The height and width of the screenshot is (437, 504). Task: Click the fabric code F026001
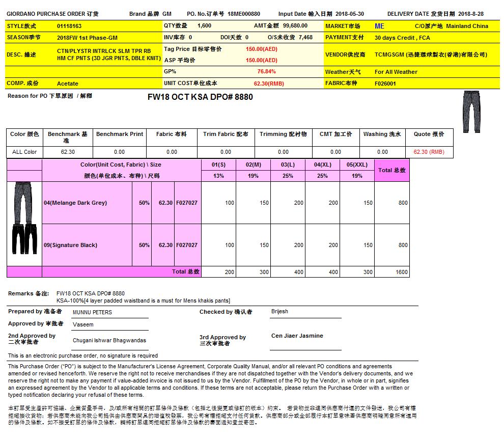coord(385,84)
